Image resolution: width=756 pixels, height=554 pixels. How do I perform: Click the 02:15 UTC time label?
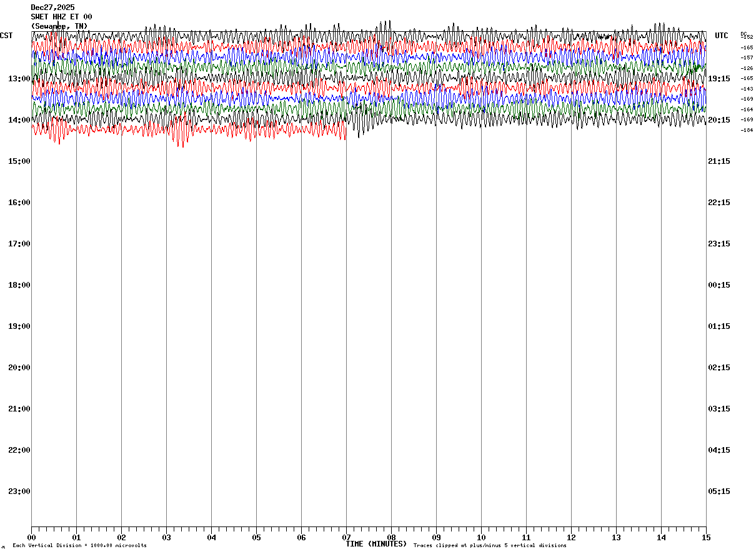(719, 368)
